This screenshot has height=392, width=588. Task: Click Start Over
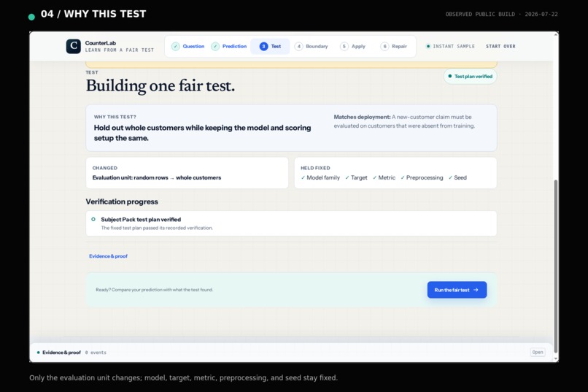500,46
